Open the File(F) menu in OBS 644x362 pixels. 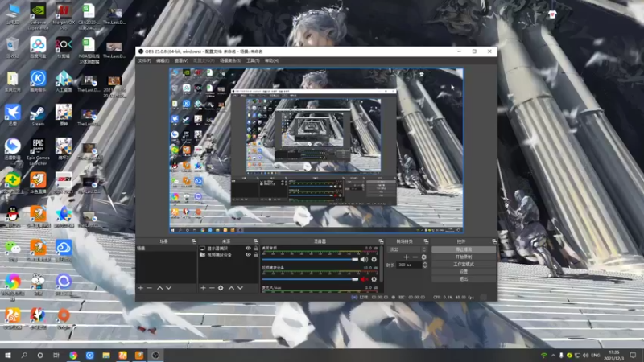click(x=144, y=61)
